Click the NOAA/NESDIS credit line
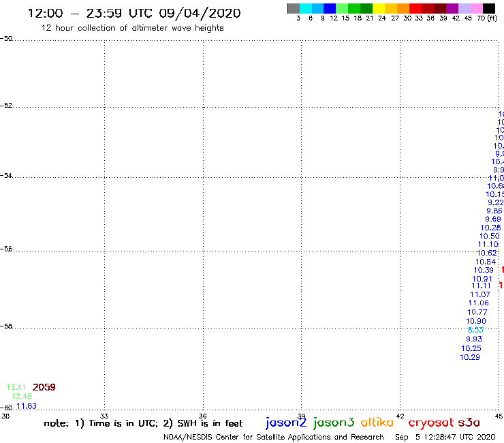 click(x=274, y=438)
